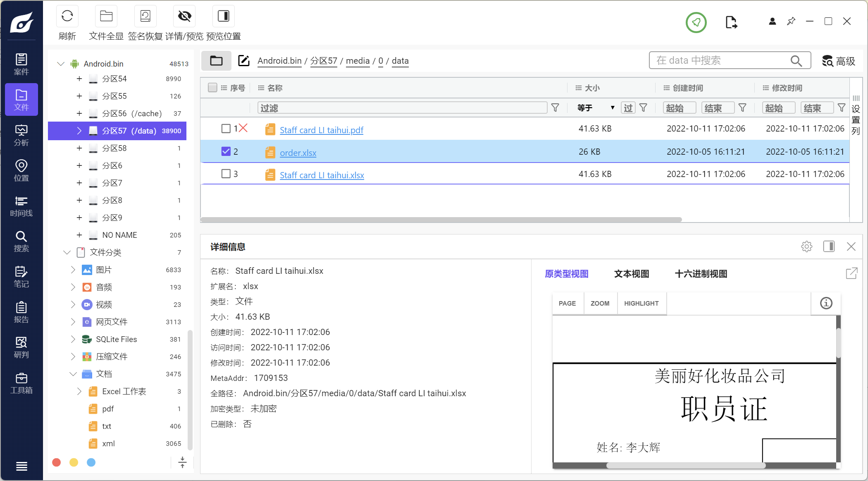This screenshot has width=868, height=481.
Task: Expand the 图片 pictures category
Action: [73, 270]
